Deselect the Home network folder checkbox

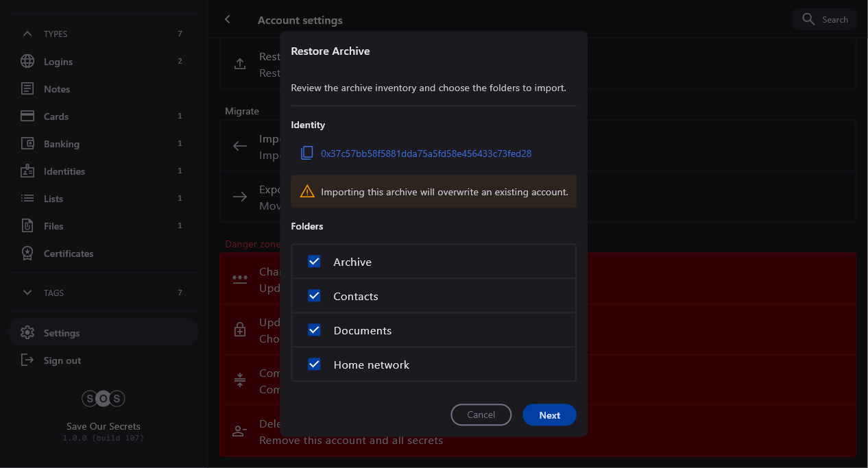[314, 365]
